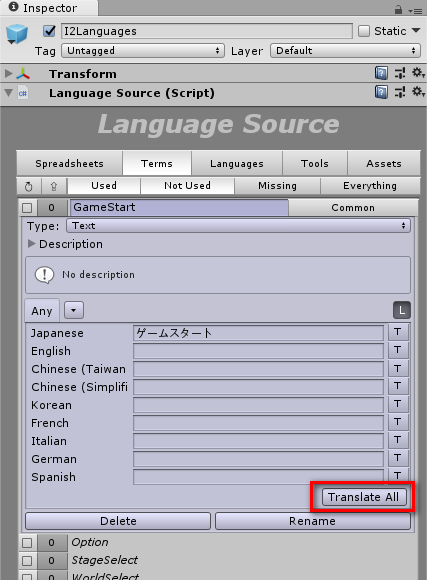This screenshot has height=580, width=427.
Task: Click the Delete button
Action: tap(118, 521)
